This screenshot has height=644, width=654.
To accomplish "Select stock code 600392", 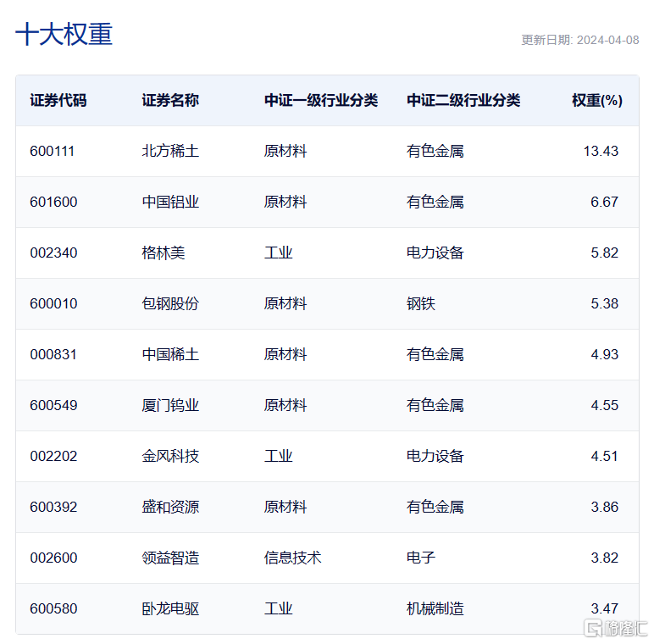I will point(53,508).
